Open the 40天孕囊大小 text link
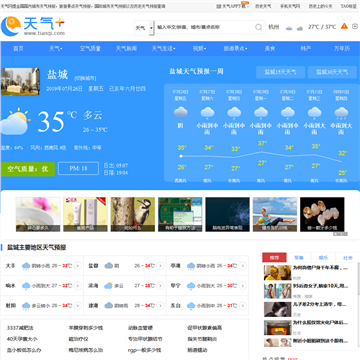 [x=22, y=339]
